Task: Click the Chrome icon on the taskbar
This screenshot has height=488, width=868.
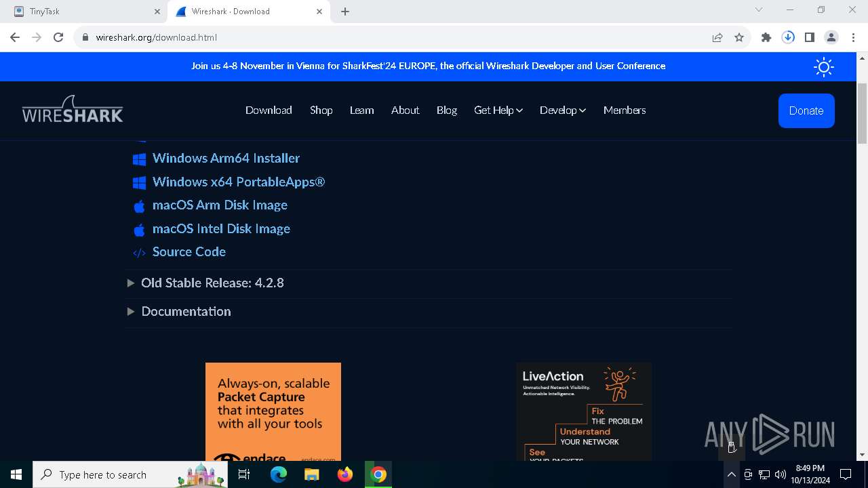Action: point(378,474)
